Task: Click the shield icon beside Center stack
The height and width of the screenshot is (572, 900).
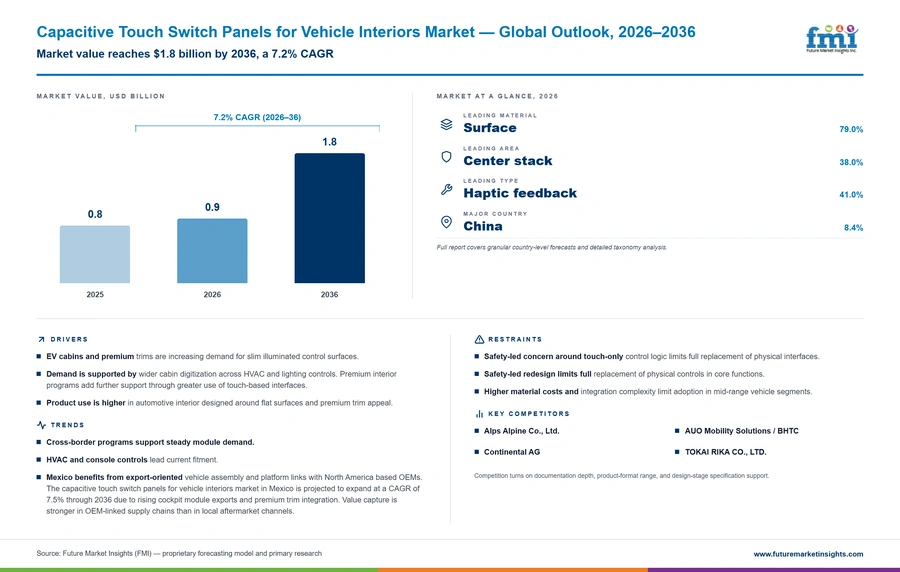Action: click(446, 157)
